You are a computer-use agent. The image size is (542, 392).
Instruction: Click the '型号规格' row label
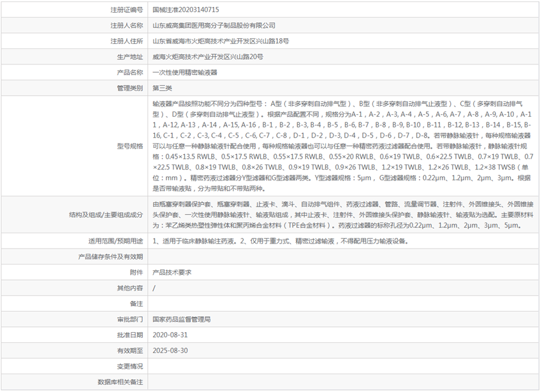click(130, 146)
